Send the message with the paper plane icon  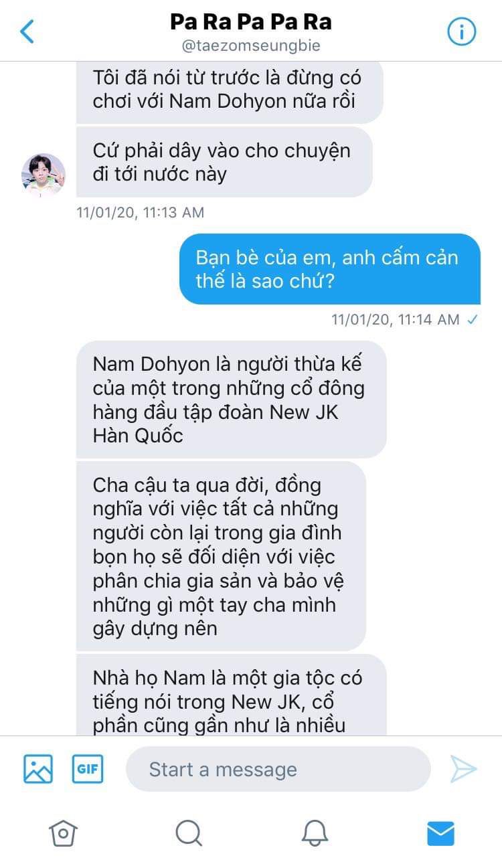click(x=463, y=769)
